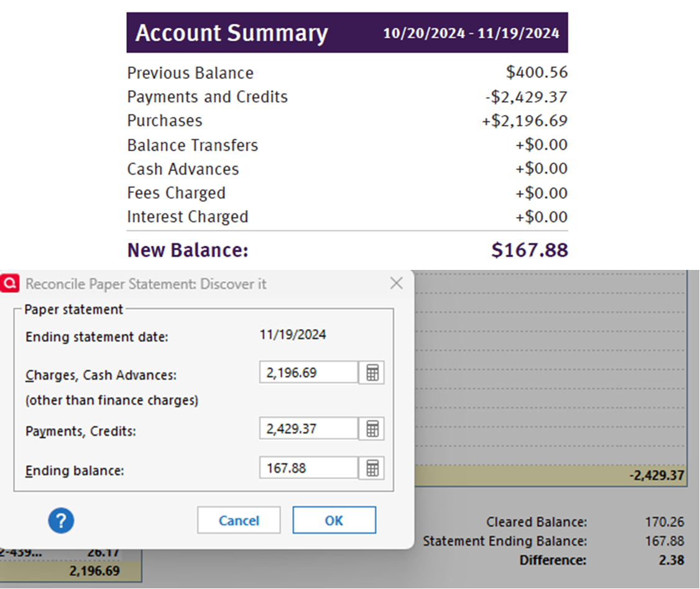Screen dimensions: 700x589
Task: Click the Difference 2.38 value
Action: (671, 560)
